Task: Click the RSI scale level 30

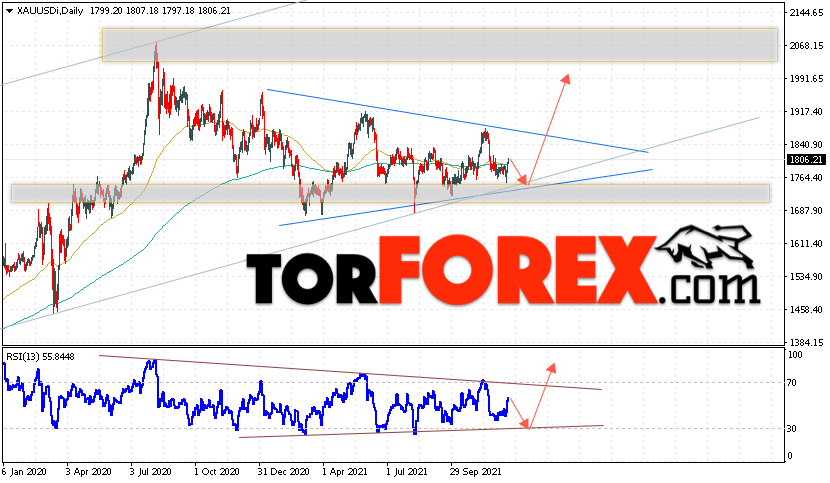Action: tap(793, 428)
